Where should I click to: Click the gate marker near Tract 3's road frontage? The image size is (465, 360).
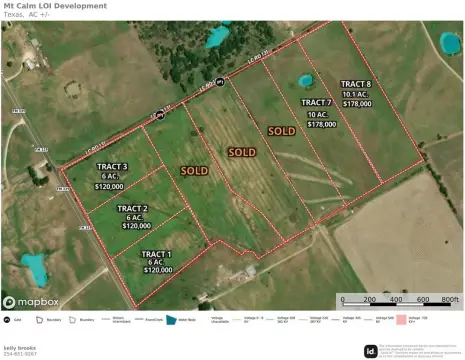(x=160, y=115)
